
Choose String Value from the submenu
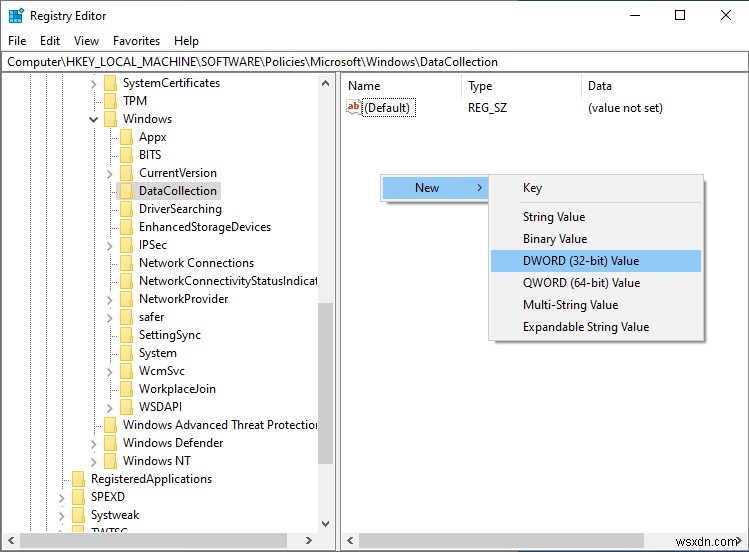click(596, 217)
